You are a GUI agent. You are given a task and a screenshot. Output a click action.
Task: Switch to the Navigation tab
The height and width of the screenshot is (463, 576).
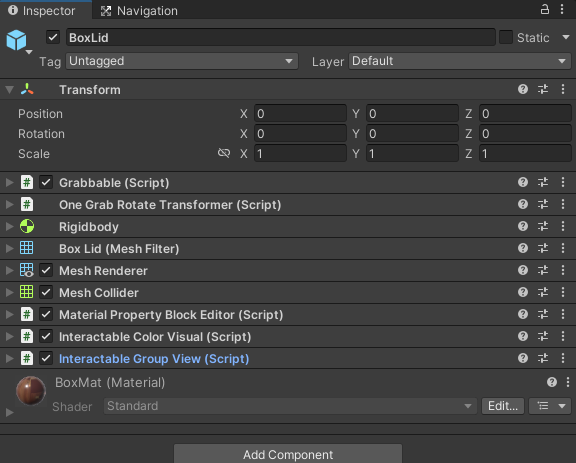pos(139,11)
